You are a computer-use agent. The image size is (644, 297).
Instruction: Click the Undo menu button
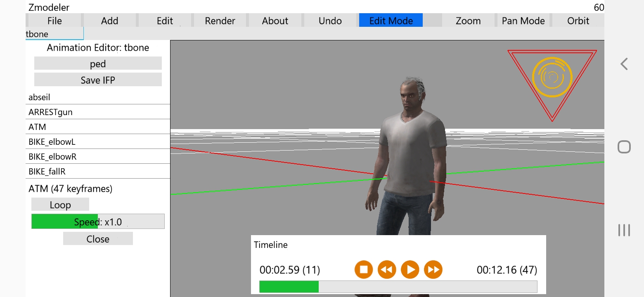coord(330,21)
